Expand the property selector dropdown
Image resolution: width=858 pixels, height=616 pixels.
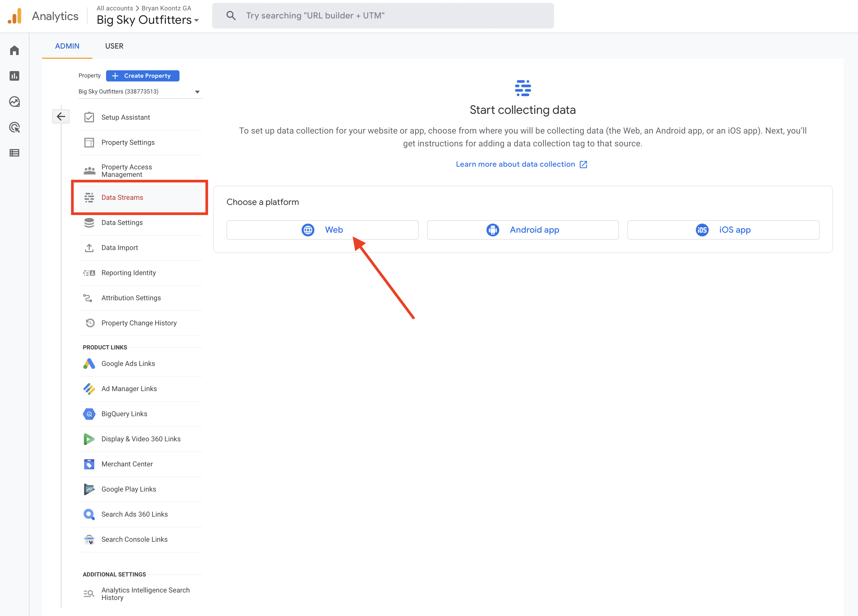(140, 92)
